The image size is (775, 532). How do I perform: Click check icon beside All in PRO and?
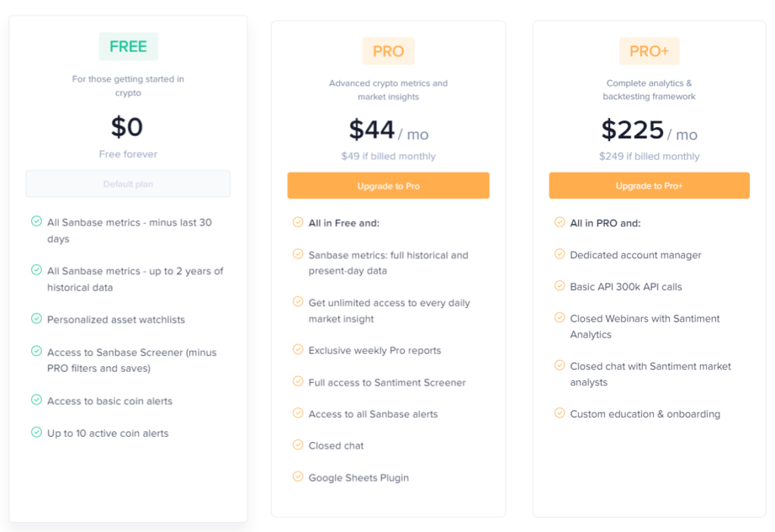pyautogui.click(x=559, y=222)
